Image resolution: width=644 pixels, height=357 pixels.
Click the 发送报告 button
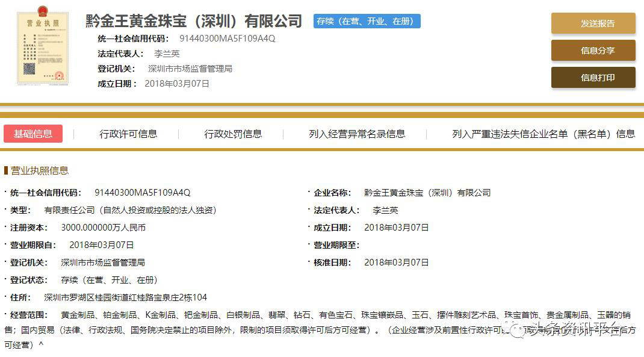[593, 23]
